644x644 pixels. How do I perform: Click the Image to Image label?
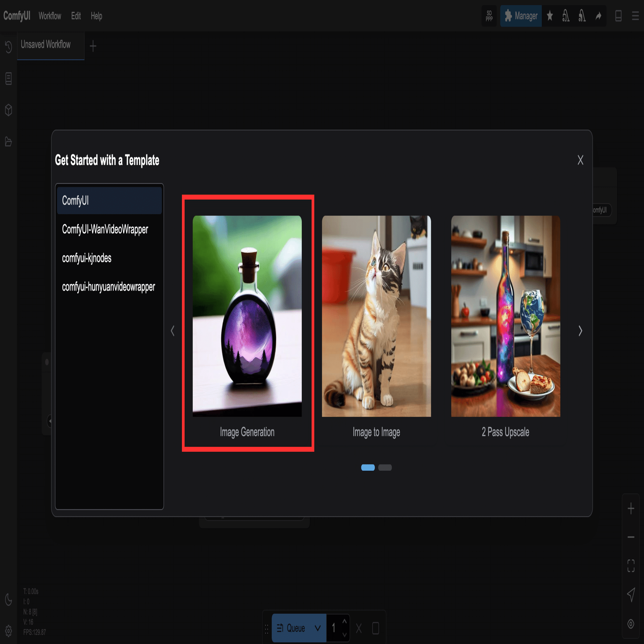coord(376,432)
